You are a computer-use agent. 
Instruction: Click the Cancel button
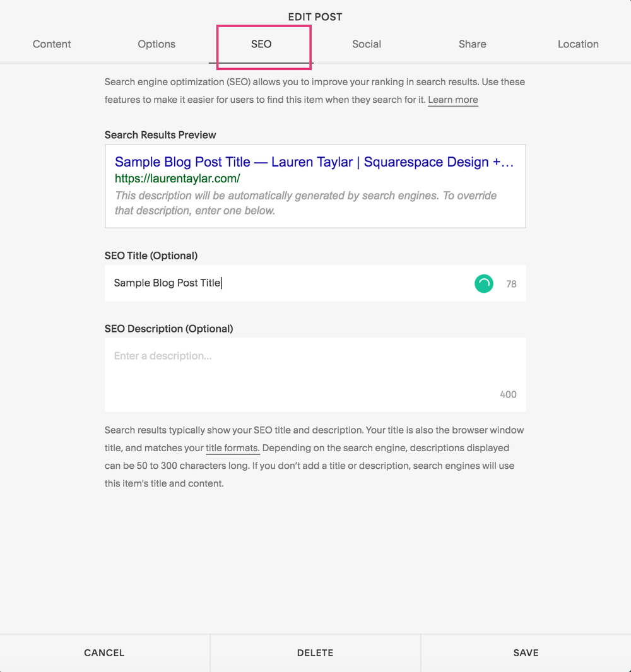104,652
